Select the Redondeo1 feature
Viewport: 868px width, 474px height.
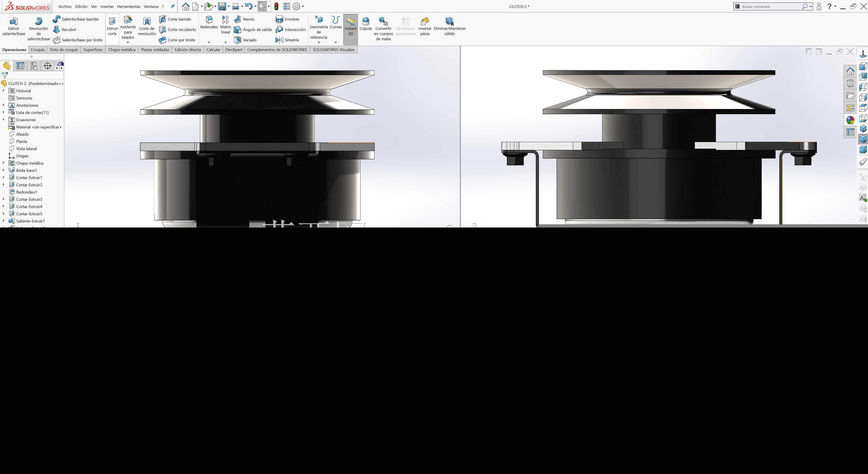click(23, 192)
